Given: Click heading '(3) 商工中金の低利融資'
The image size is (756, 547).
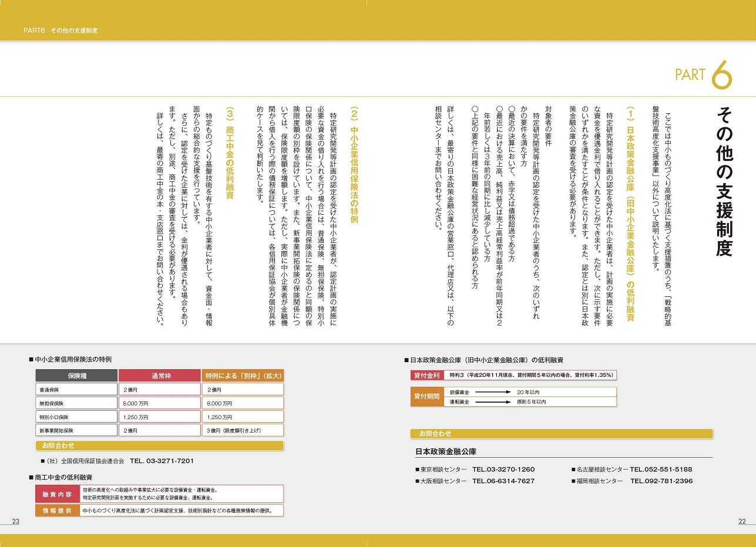Looking at the screenshot, I should 230,153.
